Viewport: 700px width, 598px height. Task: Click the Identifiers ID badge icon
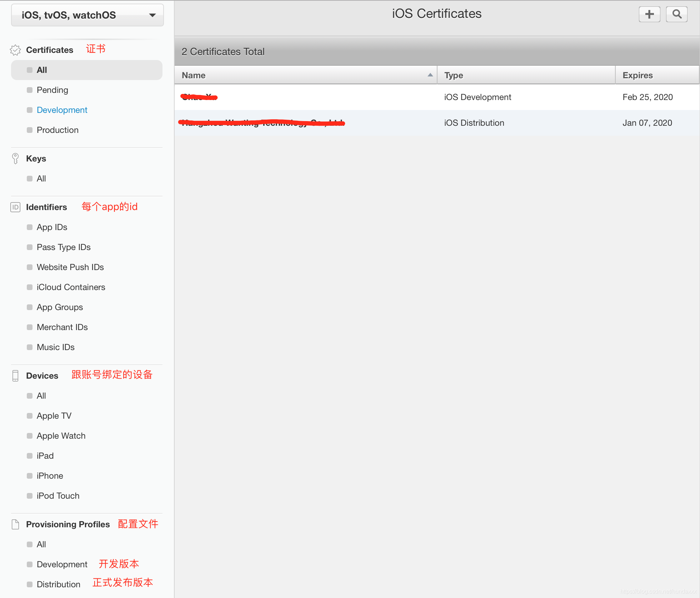click(x=15, y=207)
